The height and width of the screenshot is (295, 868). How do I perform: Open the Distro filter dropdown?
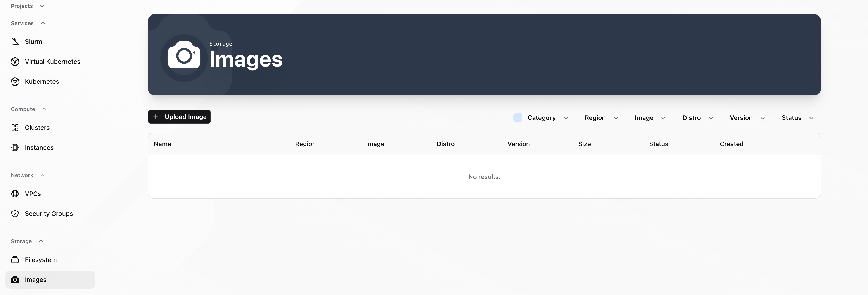[697, 118]
